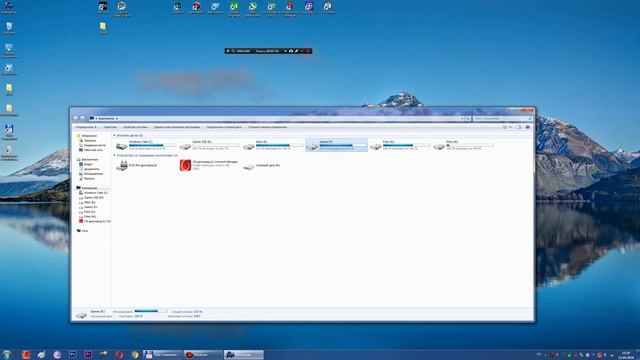Open the (E:) drive entry in sidebar tree
Screen dimensions: 640x360
click(89, 202)
